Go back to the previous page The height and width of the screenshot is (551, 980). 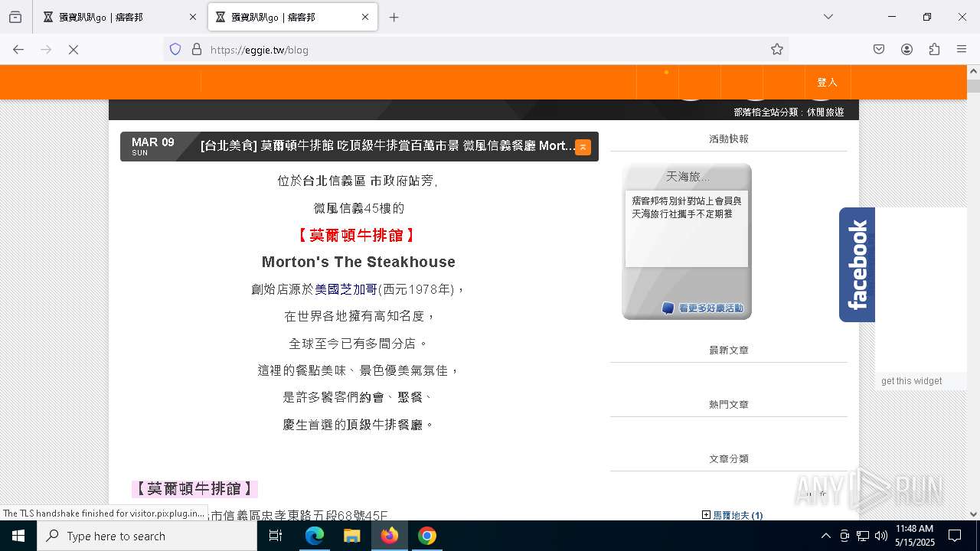click(x=18, y=49)
